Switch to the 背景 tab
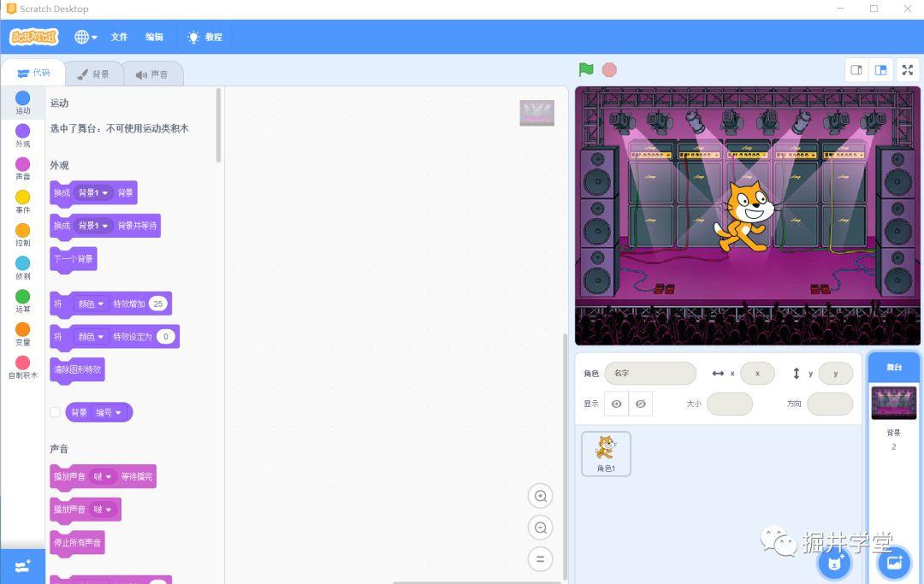 (93, 74)
